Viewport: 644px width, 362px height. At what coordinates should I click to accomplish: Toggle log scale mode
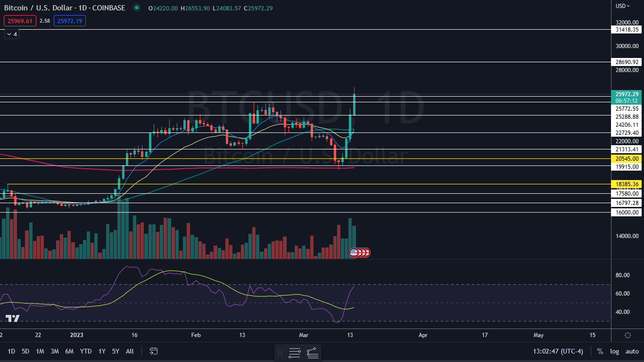[x=614, y=351]
